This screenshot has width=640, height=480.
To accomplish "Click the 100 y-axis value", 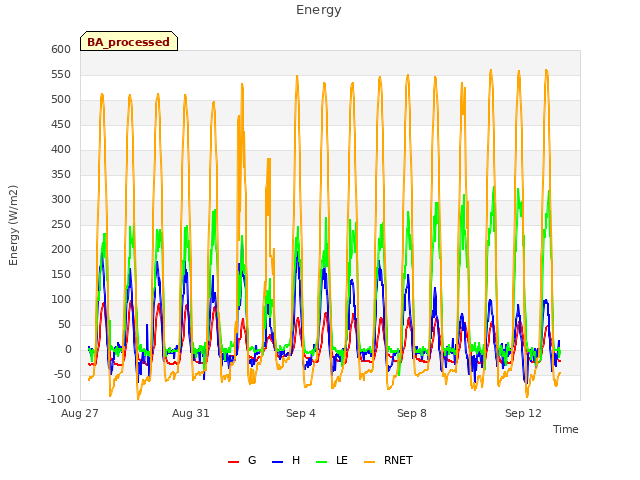I will coord(61,300).
